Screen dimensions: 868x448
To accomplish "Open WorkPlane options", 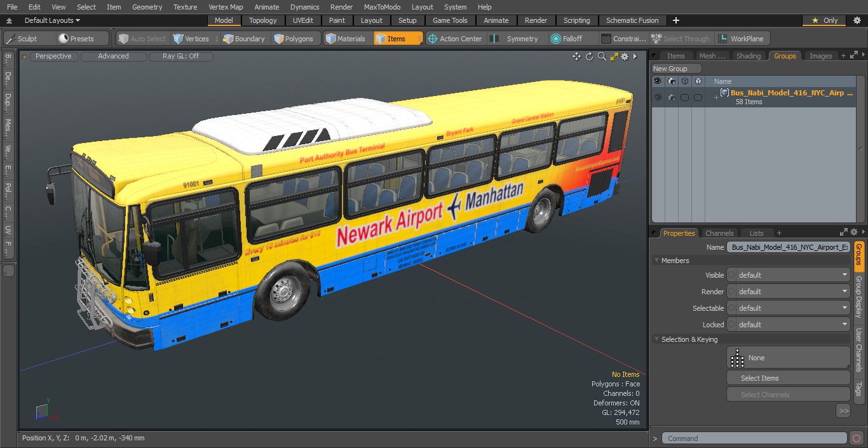I will point(742,39).
